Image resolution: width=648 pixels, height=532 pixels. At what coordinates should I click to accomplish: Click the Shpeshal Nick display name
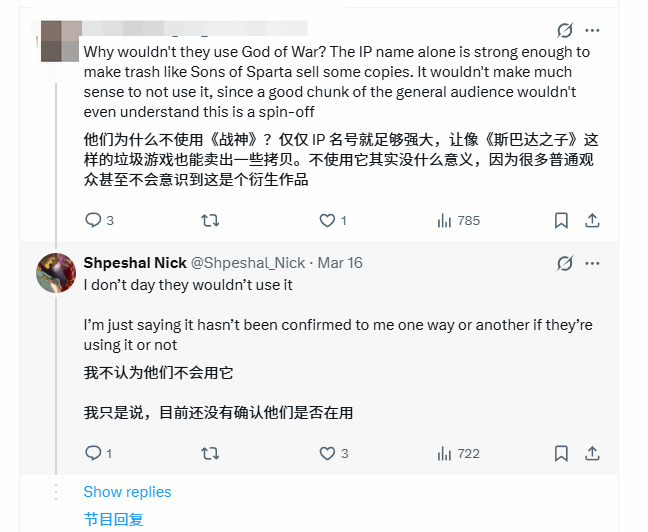point(134,263)
